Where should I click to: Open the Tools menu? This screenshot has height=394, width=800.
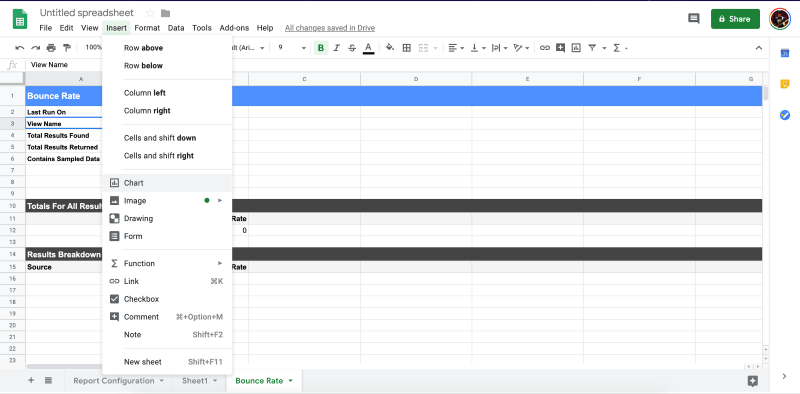pos(202,28)
